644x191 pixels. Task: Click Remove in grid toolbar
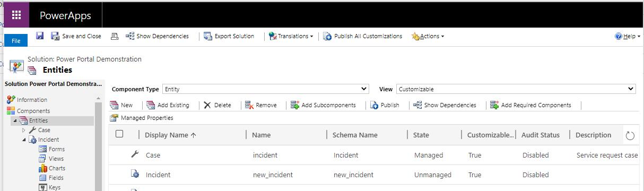261,105
